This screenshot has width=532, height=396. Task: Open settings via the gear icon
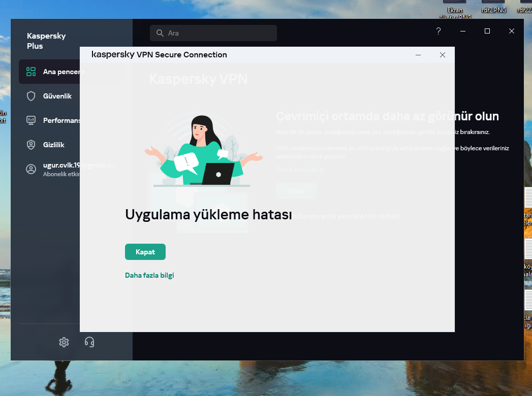pyautogui.click(x=64, y=342)
